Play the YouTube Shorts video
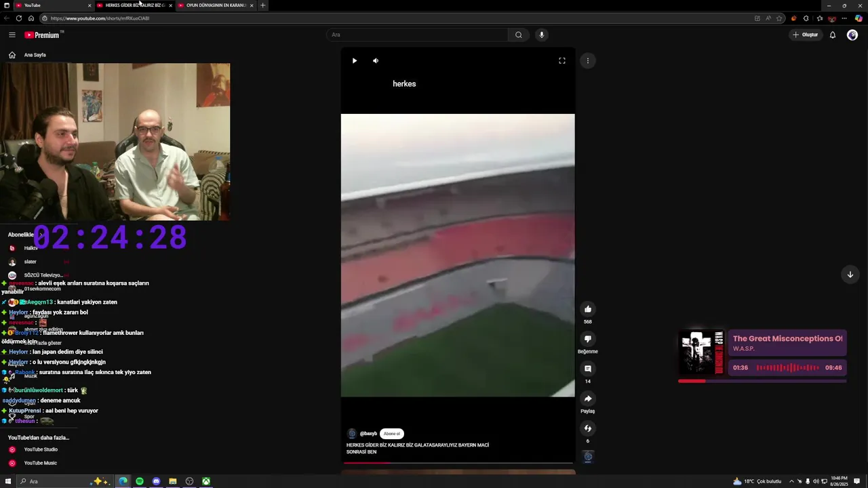 [354, 61]
